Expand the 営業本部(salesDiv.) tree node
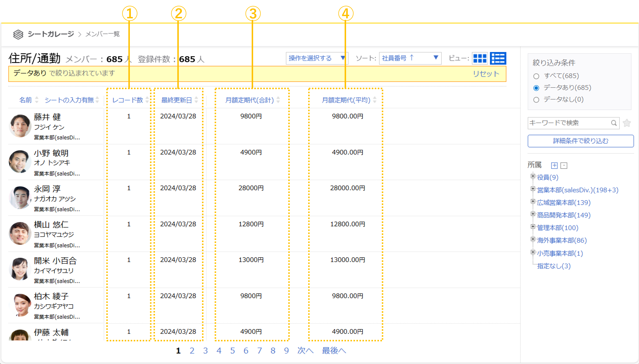The image size is (639, 364). (533, 189)
